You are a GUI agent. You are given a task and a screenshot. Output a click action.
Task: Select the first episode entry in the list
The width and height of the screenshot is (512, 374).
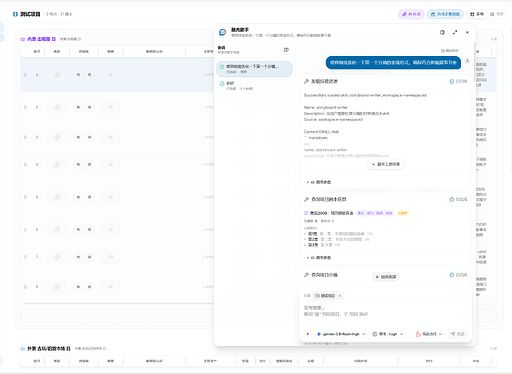point(338,234)
